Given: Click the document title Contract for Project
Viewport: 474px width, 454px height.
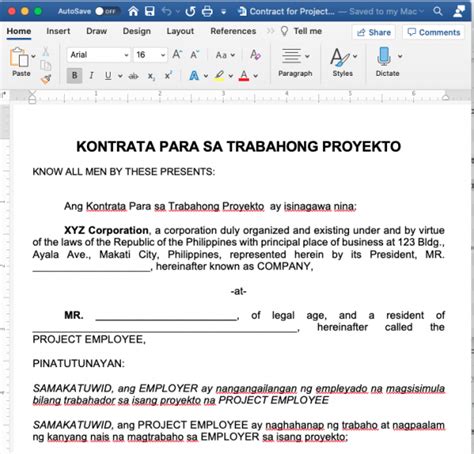Looking at the screenshot, I should pyautogui.click(x=292, y=12).
